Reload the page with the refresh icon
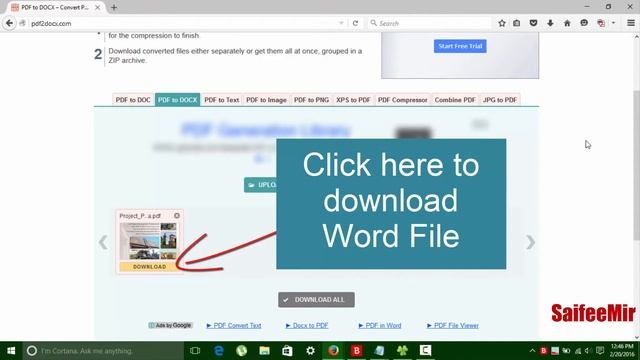This screenshot has height=360, width=640. (355, 23)
